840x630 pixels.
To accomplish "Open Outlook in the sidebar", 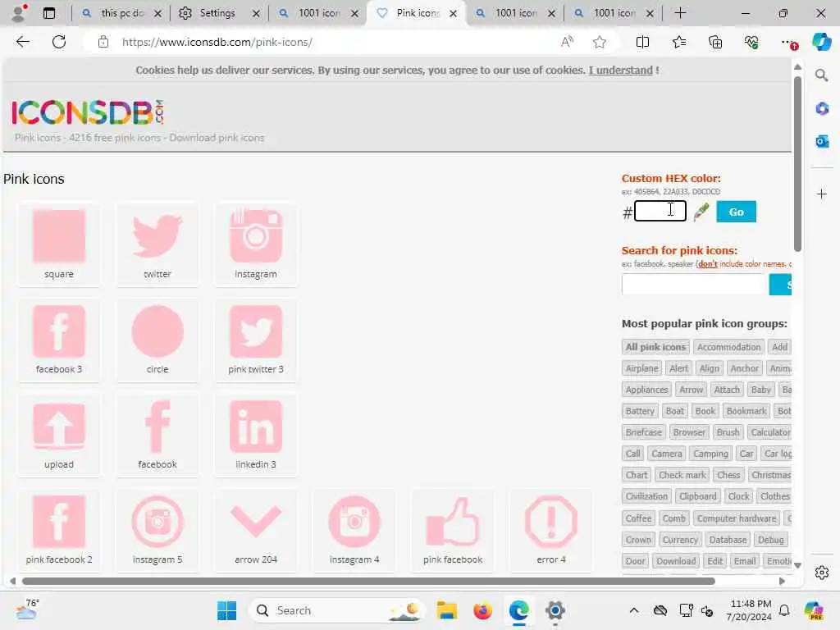I will point(822,141).
